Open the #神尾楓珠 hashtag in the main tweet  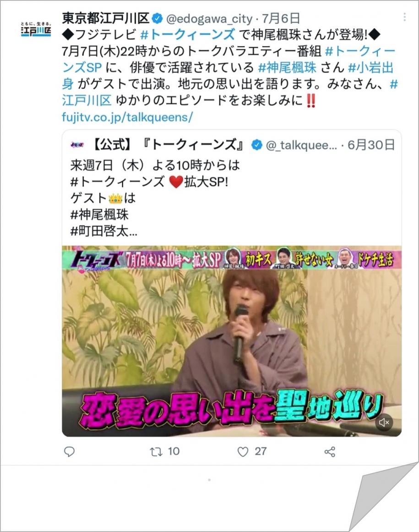(x=287, y=67)
